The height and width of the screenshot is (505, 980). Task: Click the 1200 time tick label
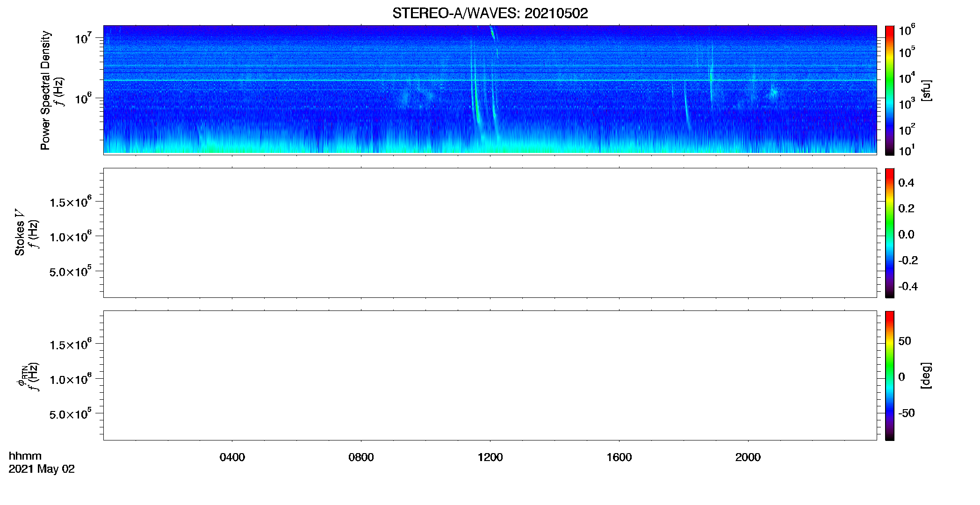490,457
